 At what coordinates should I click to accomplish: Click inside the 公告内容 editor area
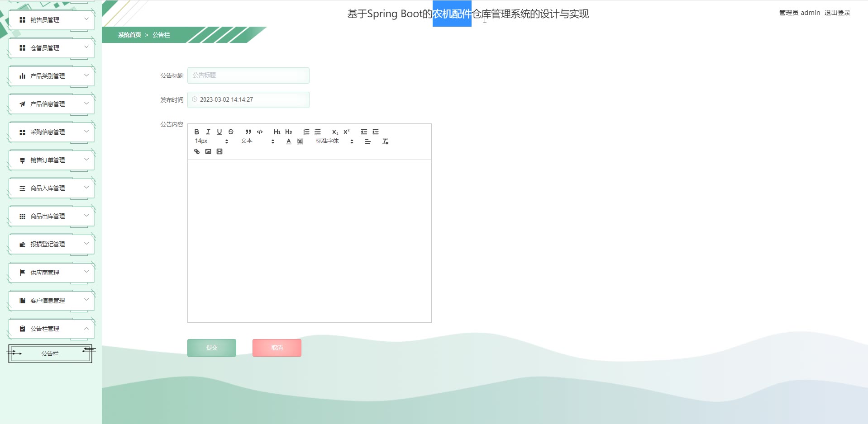(310, 241)
